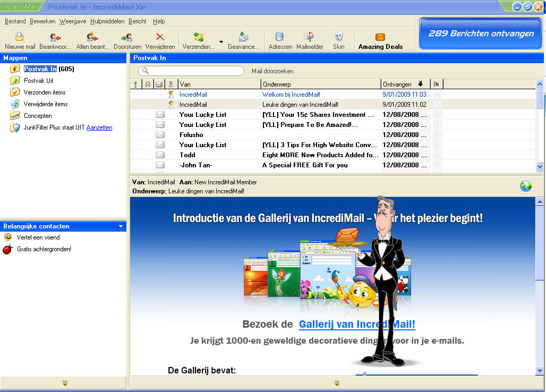Select the Postvak Uit folder icon

click(x=15, y=80)
